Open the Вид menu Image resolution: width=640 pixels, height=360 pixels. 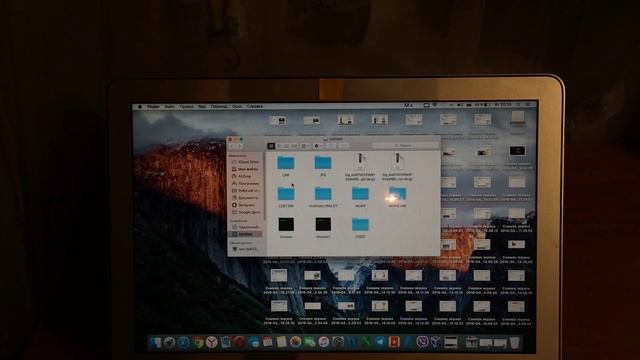tap(202, 107)
